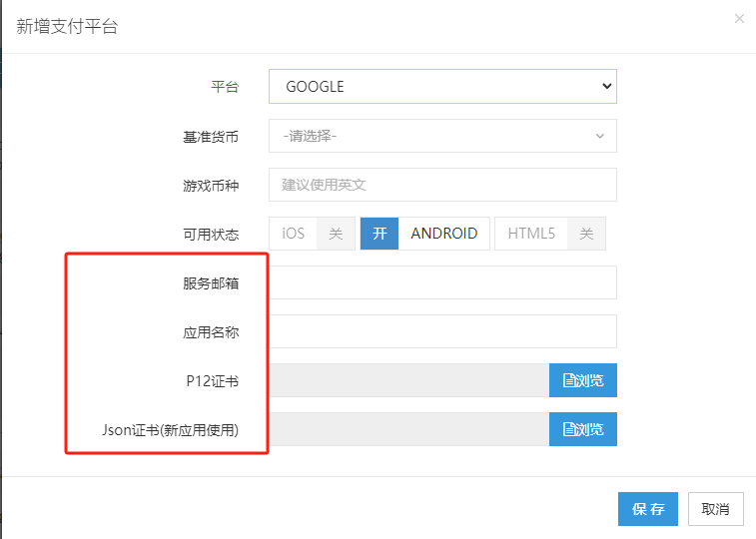Click the 取消 button
The image size is (756, 539).
coord(715,509)
